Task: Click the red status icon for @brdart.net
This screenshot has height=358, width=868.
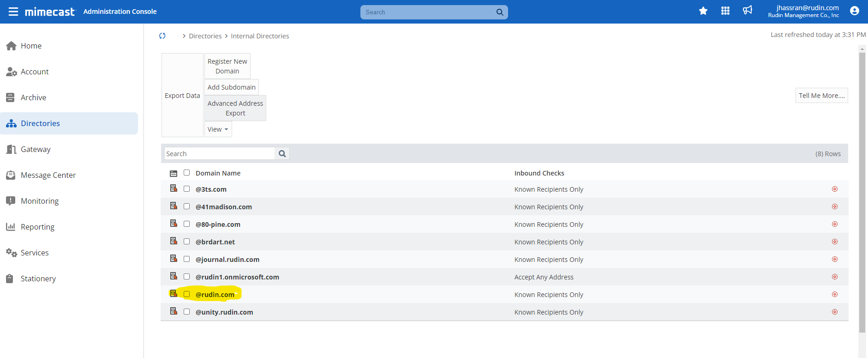Action: pyautogui.click(x=835, y=242)
